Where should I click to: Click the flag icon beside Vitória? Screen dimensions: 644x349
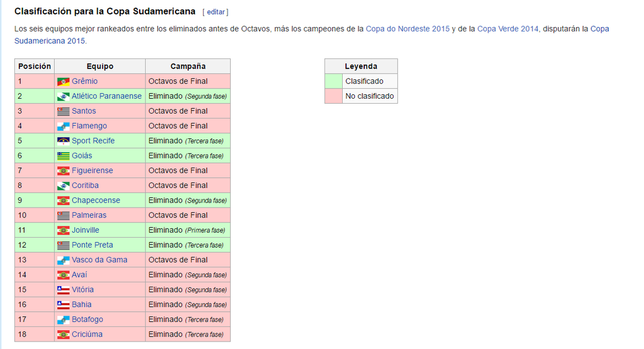pos(64,290)
